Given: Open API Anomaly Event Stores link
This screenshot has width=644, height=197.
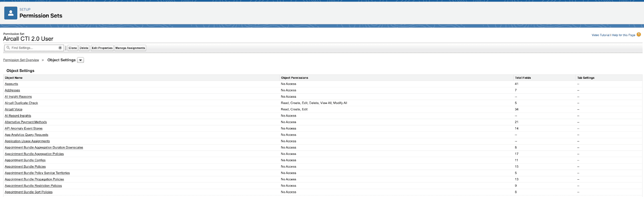Looking at the screenshot, I should point(23,129).
